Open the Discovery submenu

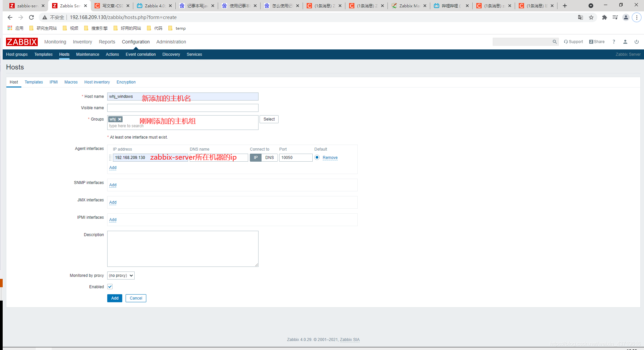coord(171,54)
